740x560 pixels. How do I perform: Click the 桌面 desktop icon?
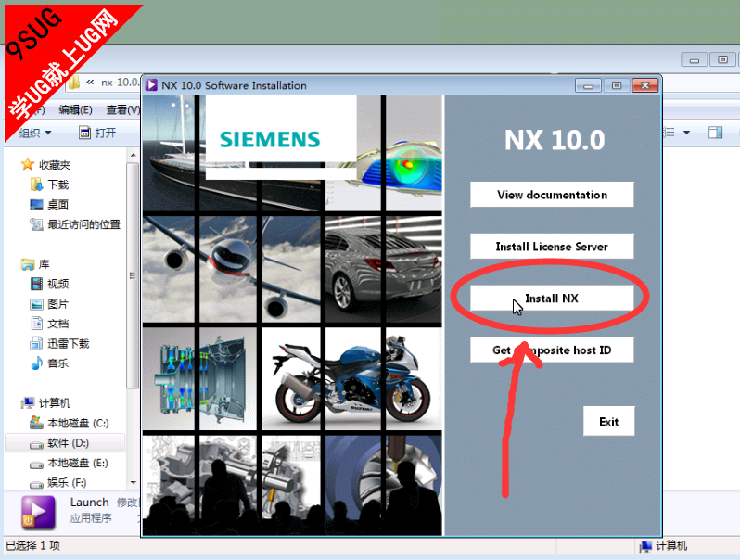point(36,204)
